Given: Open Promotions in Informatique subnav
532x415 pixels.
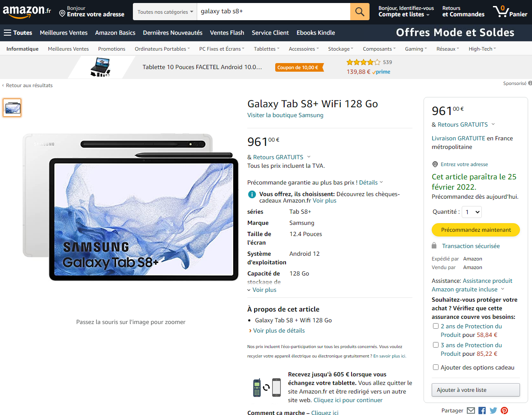Looking at the screenshot, I should (112, 49).
